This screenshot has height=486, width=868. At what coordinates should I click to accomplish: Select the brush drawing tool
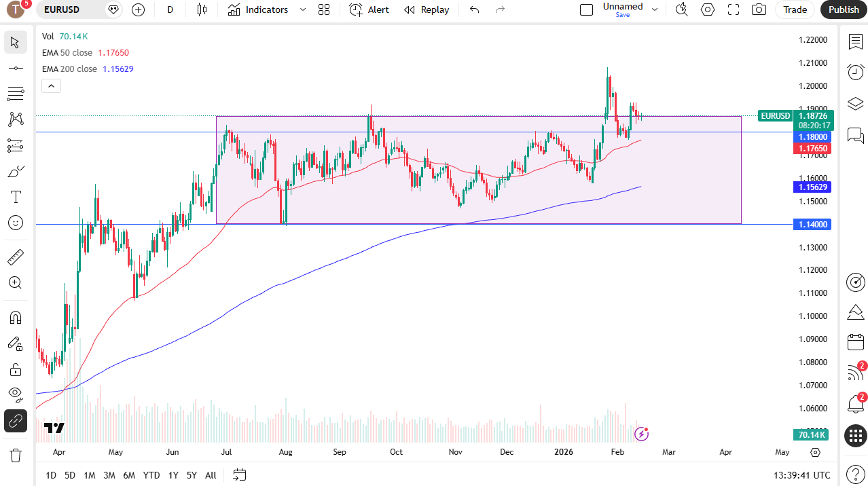[x=16, y=171]
